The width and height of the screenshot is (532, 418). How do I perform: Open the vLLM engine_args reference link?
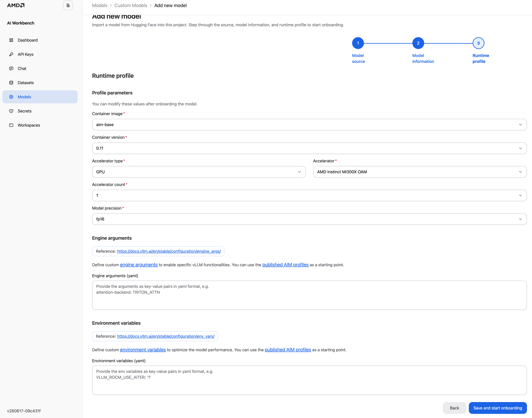click(169, 251)
